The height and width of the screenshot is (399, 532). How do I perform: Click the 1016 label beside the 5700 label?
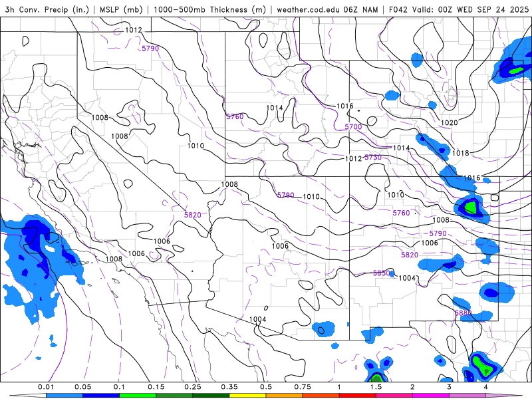click(344, 106)
